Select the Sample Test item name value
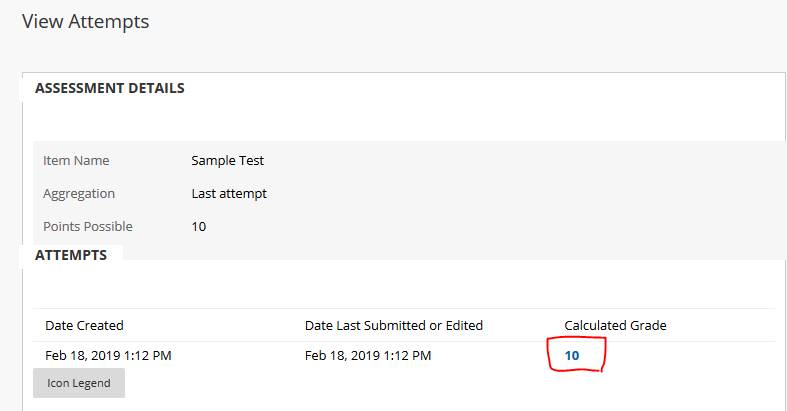 coord(227,160)
